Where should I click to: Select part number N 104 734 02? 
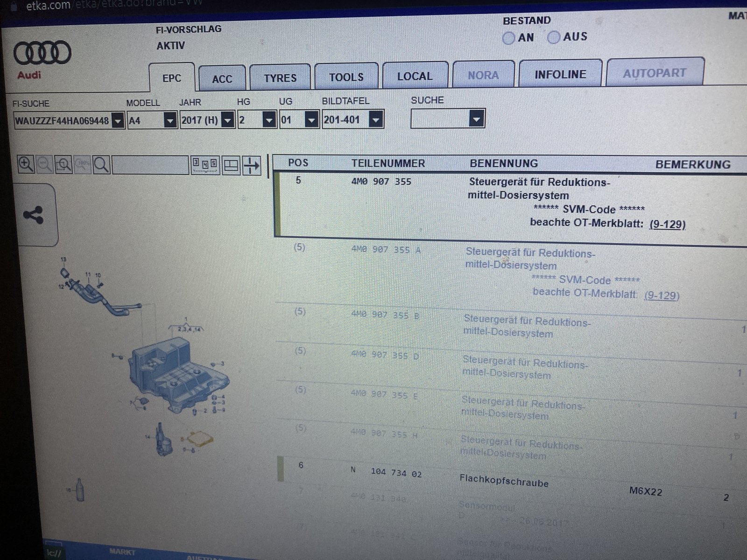click(386, 472)
